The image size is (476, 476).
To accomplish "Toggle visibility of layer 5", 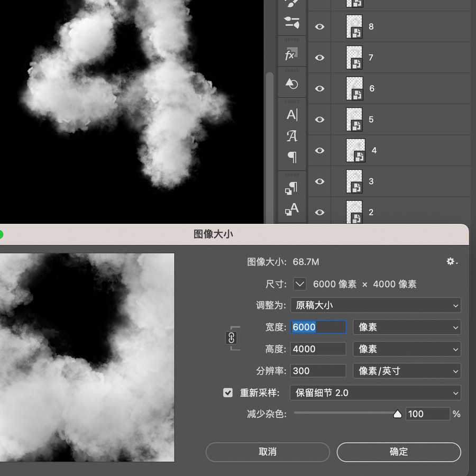I will (319, 120).
